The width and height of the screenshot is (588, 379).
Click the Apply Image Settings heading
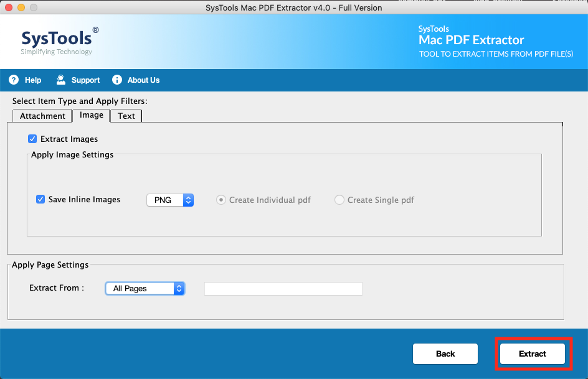tap(72, 155)
